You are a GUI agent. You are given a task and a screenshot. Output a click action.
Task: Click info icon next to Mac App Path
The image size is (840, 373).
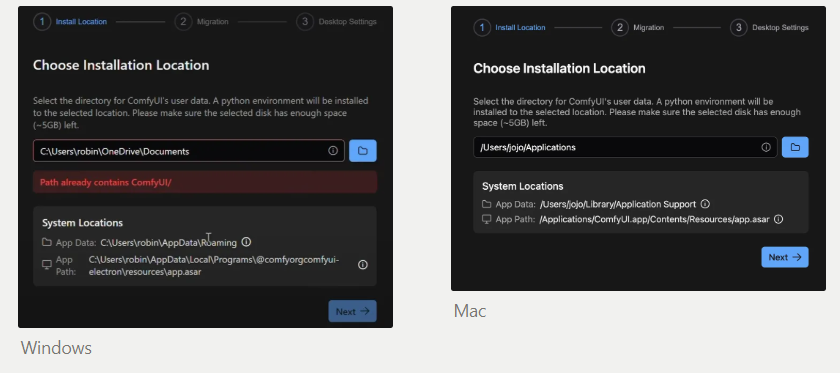tap(778, 219)
